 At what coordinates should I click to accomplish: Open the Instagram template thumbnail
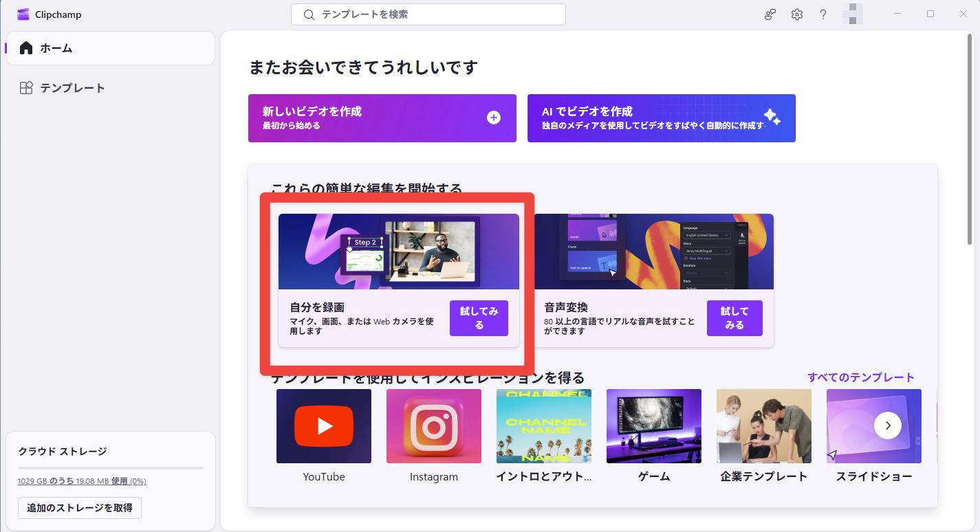(x=434, y=426)
